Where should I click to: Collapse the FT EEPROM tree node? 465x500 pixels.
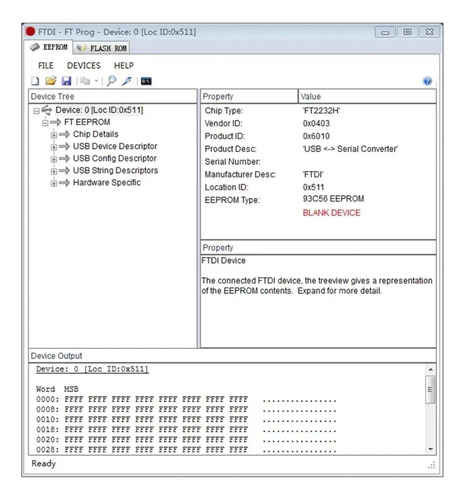(45, 123)
